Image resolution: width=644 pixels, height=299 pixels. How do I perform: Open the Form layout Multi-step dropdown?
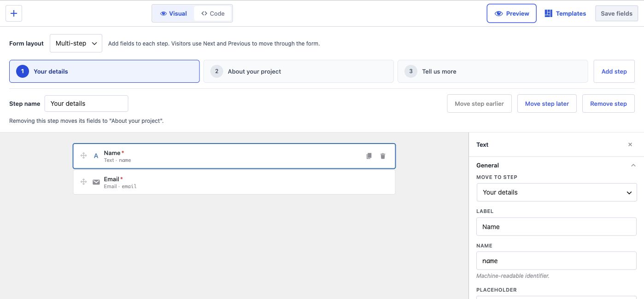pyautogui.click(x=76, y=43)
